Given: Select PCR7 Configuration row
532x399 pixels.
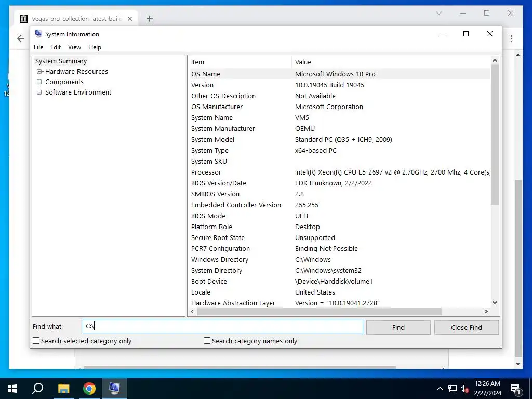Looking at the screenshot, I should 339,249.
